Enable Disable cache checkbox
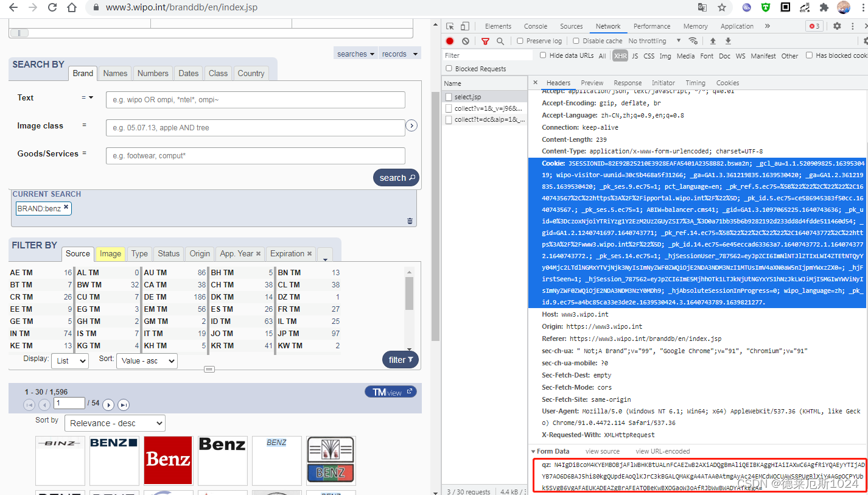 coord(576,41)
